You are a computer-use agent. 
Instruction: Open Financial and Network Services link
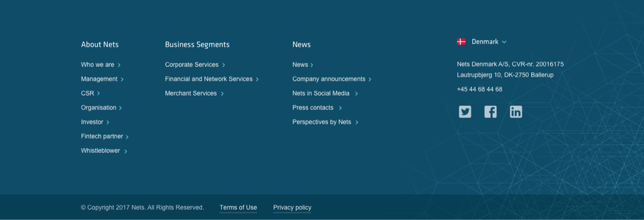click(x=209, y=79)
